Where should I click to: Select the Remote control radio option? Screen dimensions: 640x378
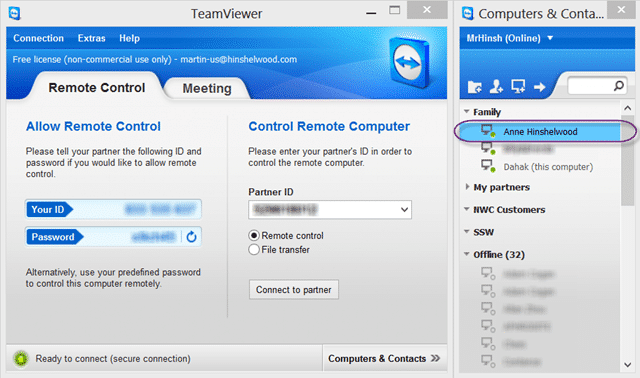pos(254,236)
